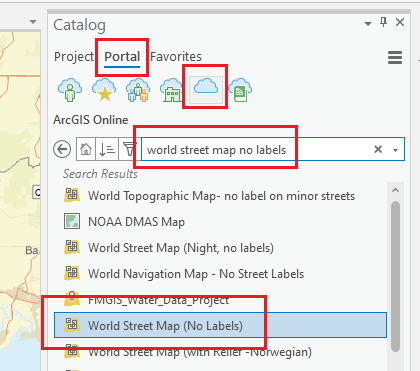The width and height of the screenshot is (420, 371).
Task: Open My Favorites portal collection
Action: [104, 90]
